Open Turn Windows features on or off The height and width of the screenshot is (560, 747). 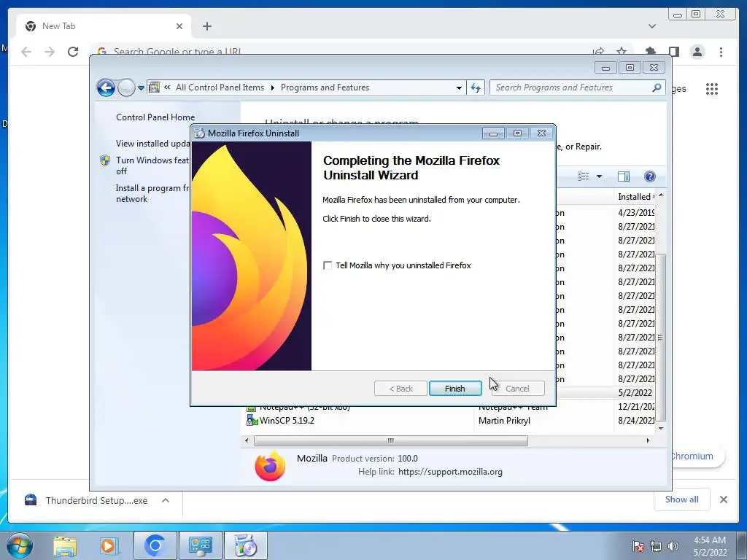point(152,166)
